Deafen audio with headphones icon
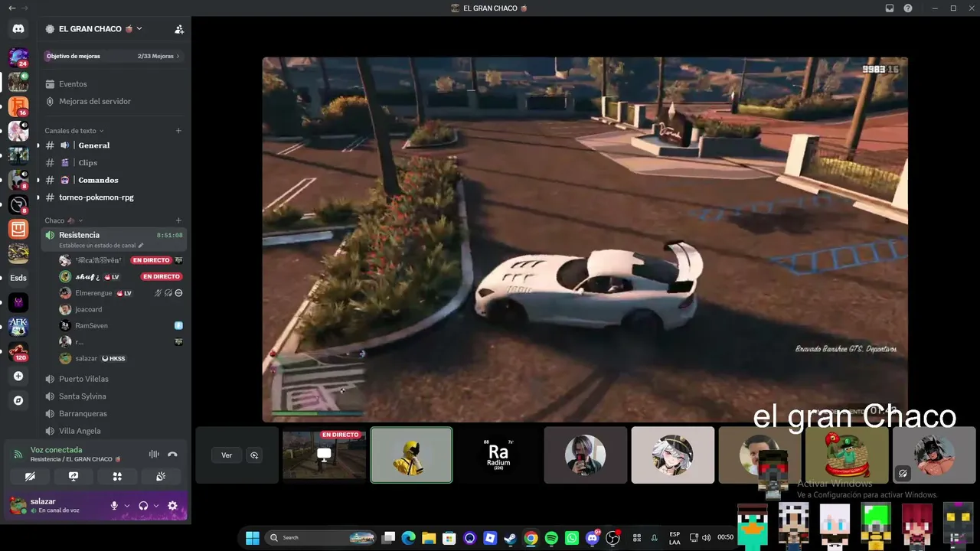 [143, 506]
